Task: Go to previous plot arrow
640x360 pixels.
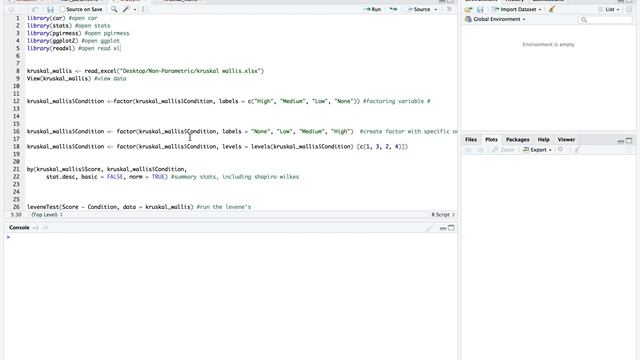Action: pyautogui.click(x=468, y=150)
